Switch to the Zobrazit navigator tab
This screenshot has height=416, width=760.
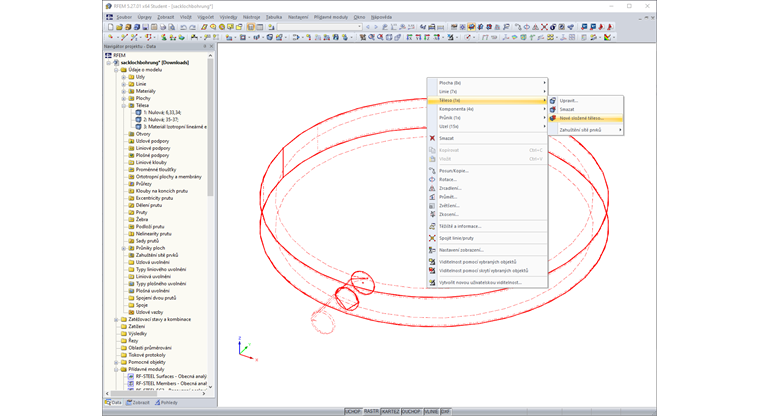pos(138,402)
